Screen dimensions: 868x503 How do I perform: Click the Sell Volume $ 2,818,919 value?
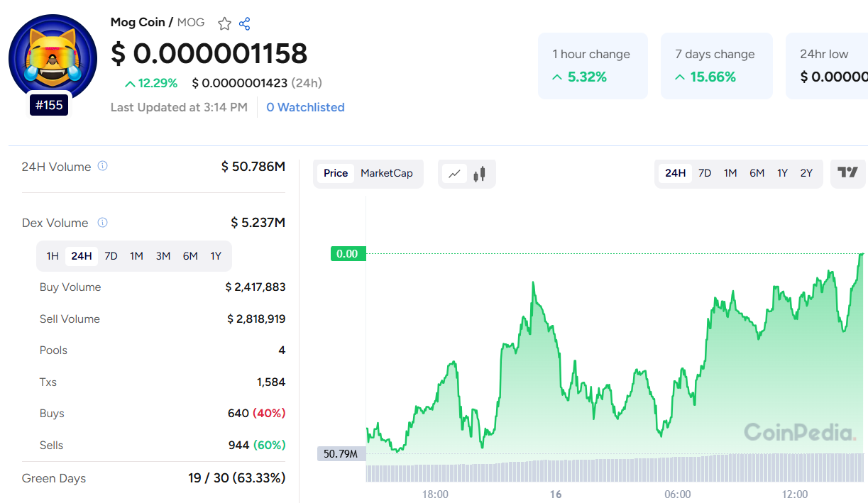(x=256, y=319)
